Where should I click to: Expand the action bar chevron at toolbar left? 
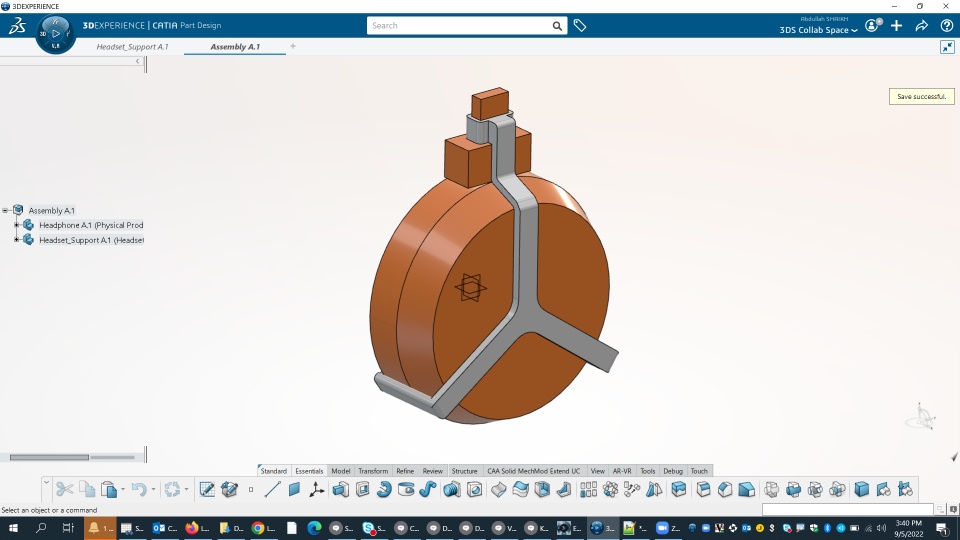pyautogui.click(x=46, y=483)
